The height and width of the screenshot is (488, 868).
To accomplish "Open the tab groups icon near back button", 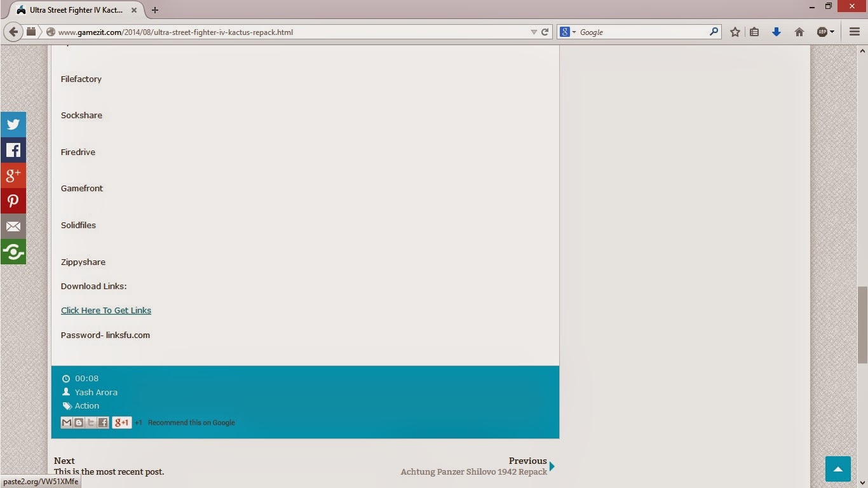I will [31, 32].
